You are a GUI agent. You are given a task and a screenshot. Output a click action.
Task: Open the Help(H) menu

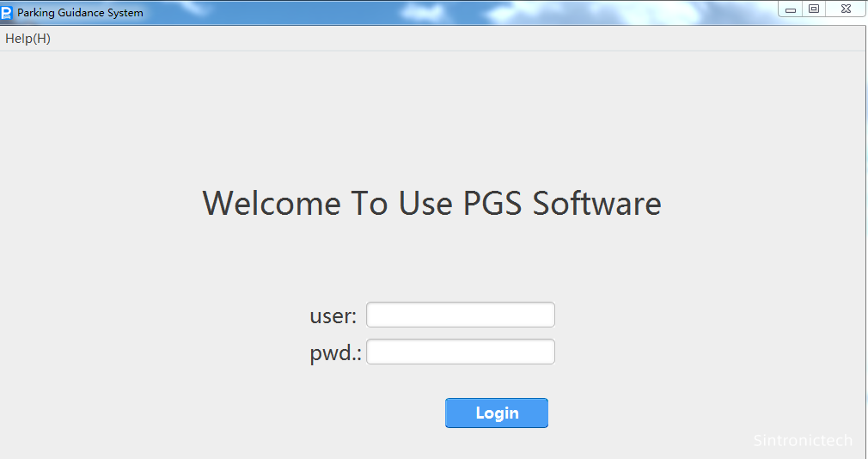[x=28, y=39]
